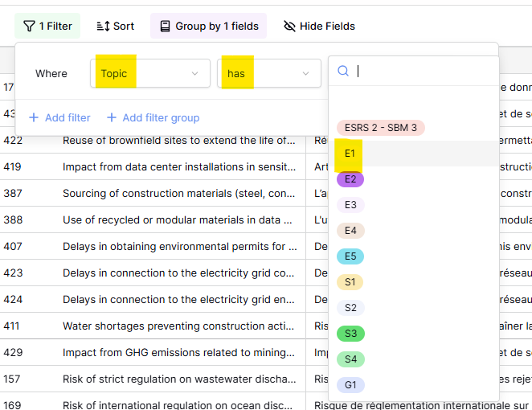Select the E3 topic option
Screen dimensions: 532x410
[350, 205]
